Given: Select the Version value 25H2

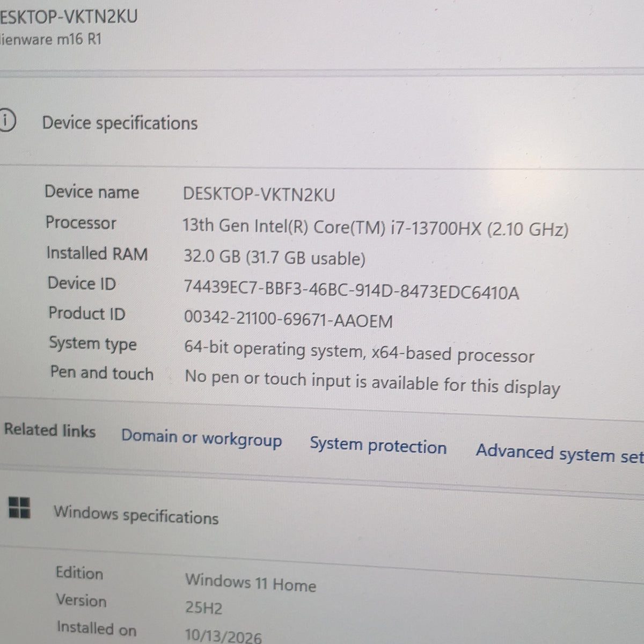Looking at the screenshot, I should pyautogui.click(x=203, y=608).
